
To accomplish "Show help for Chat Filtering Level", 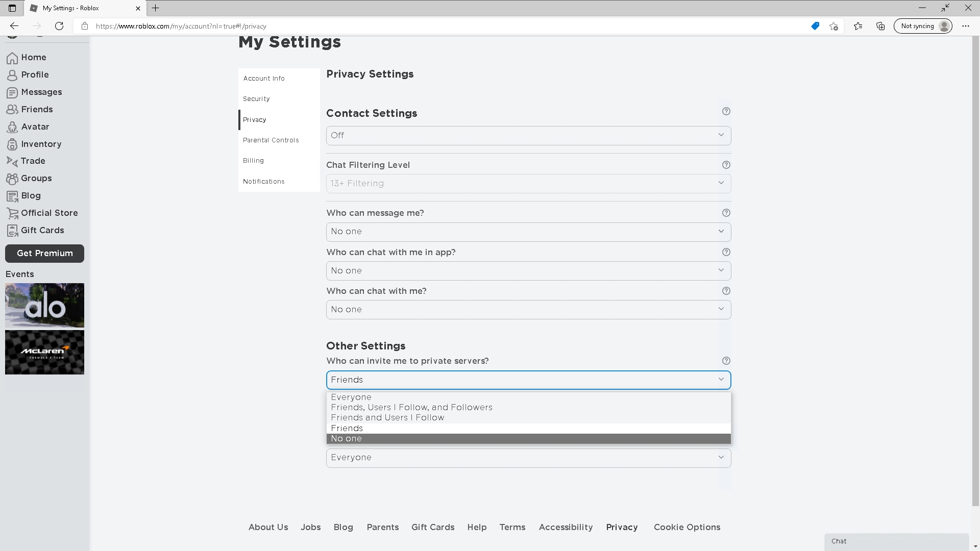I will click(x=726, y=165).
